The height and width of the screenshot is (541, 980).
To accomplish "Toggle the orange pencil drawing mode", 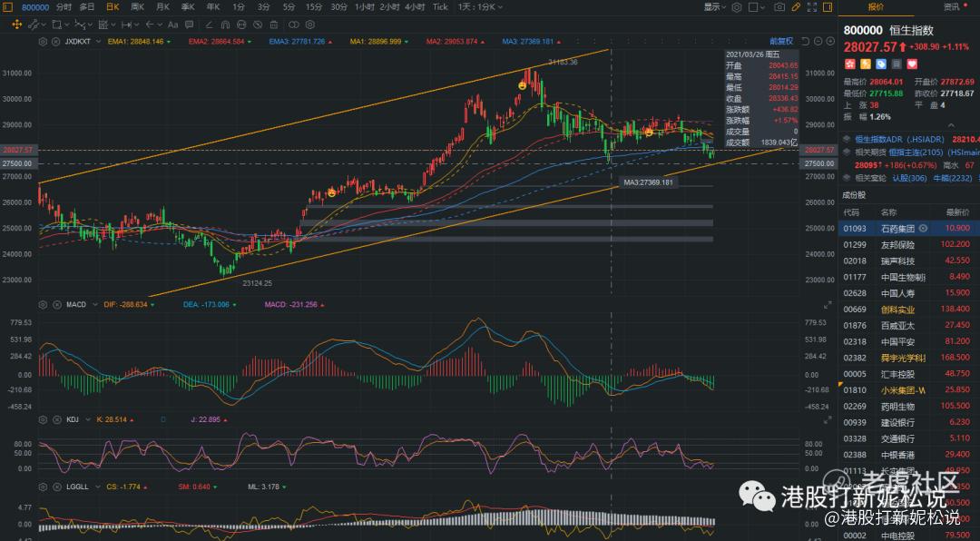I will click(x=796, y=7).
